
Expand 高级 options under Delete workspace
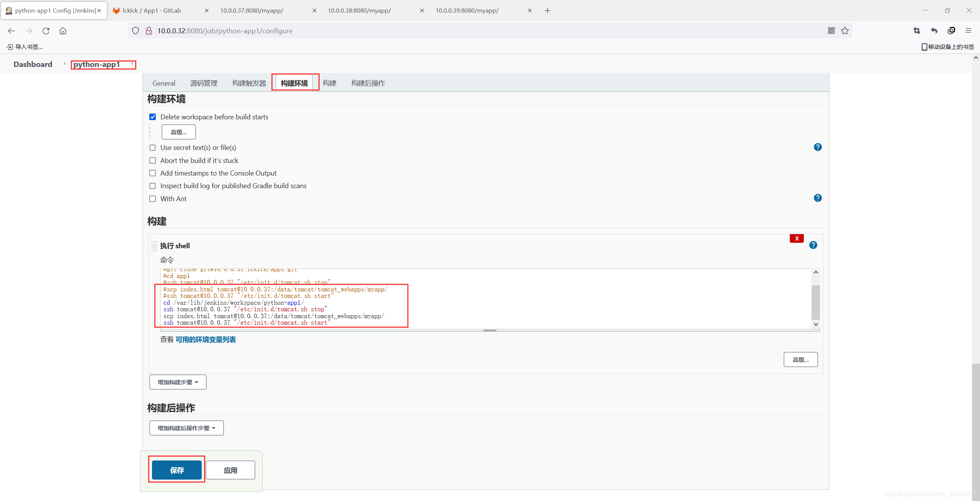click(x=179, y=132)
